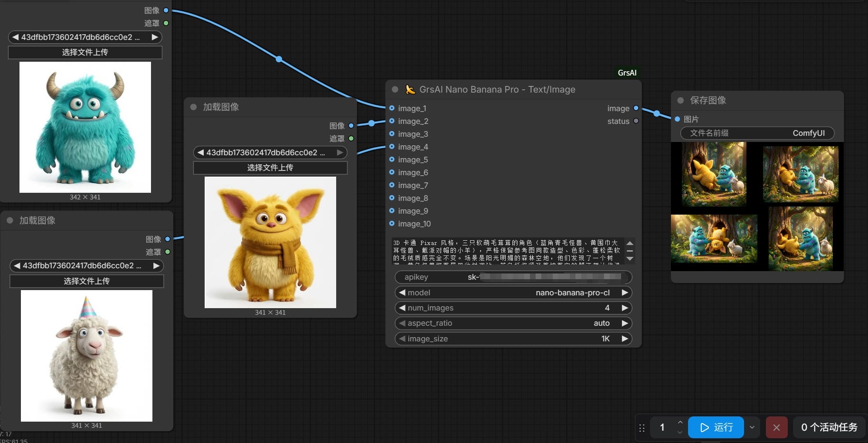This screenshot has height=443, width=868.
Task: Click 选择文件上传 above the sheep
Action: click(x=86, y=281)
